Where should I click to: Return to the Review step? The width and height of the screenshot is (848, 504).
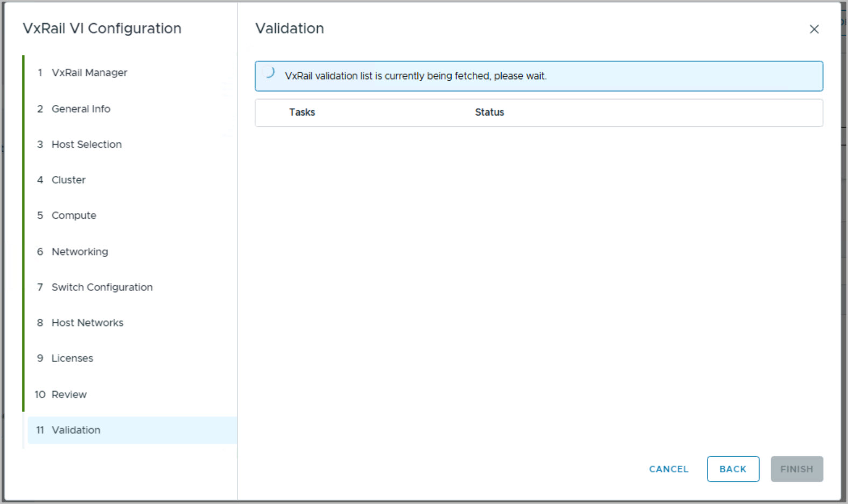[69, 394]
